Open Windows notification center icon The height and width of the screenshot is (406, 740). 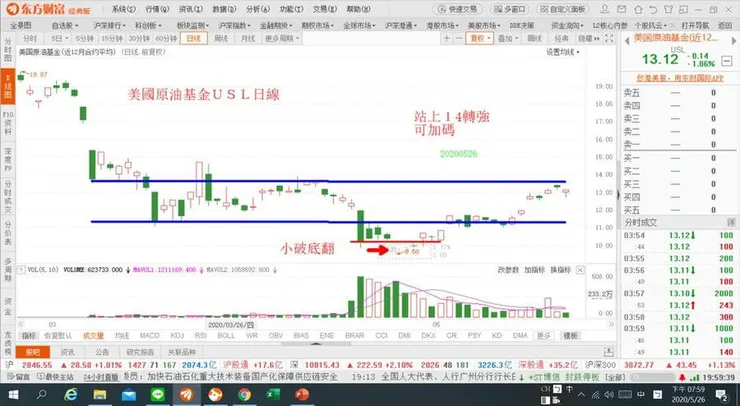721,394
